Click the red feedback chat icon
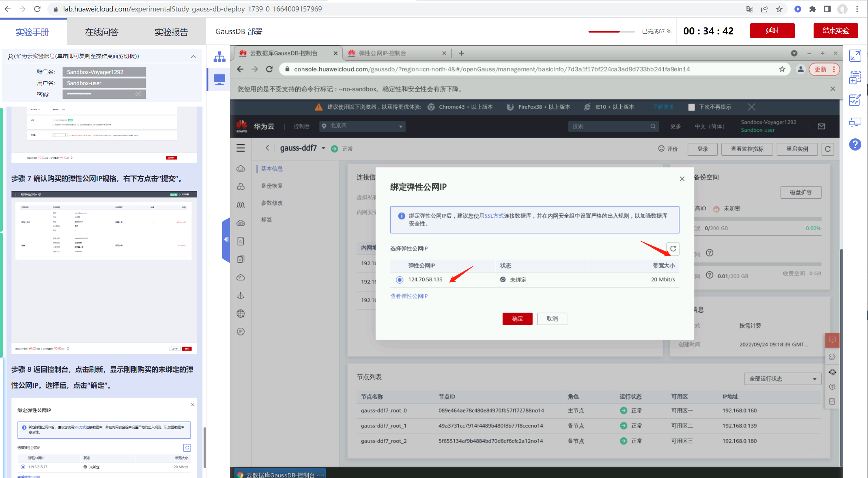The width and height of the screenshot is (868, 478). pyautogui.click(x=832, y=340)
